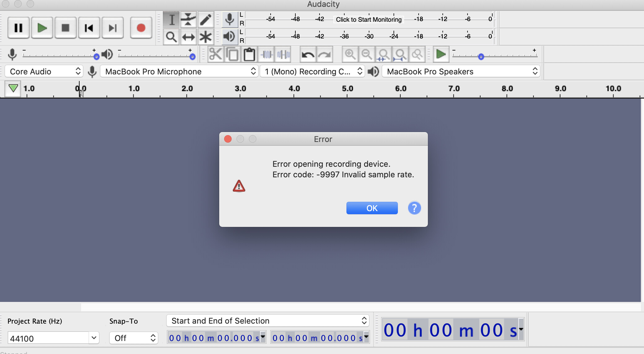644x354 pixels.
Task: Click the Undo arrow
Action: [308, 55]
